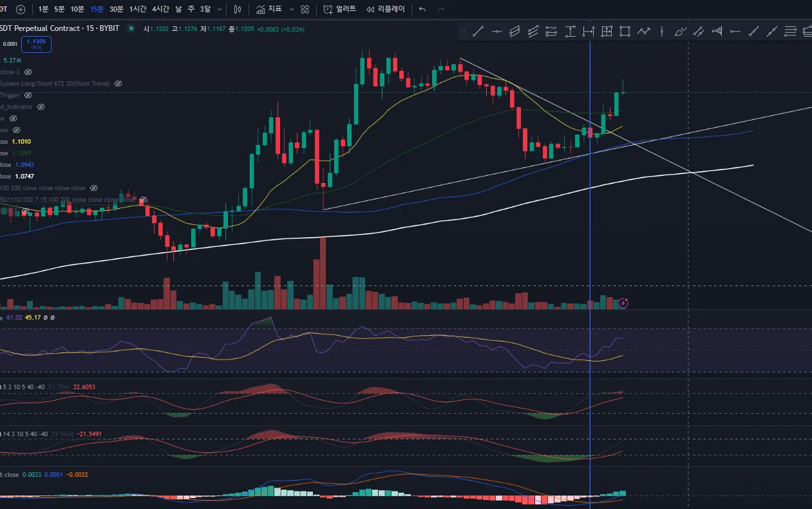This screenshot has height=509, width=812.
Task: Start 리플레이 bar replay mode
Action: coord(386,9)
